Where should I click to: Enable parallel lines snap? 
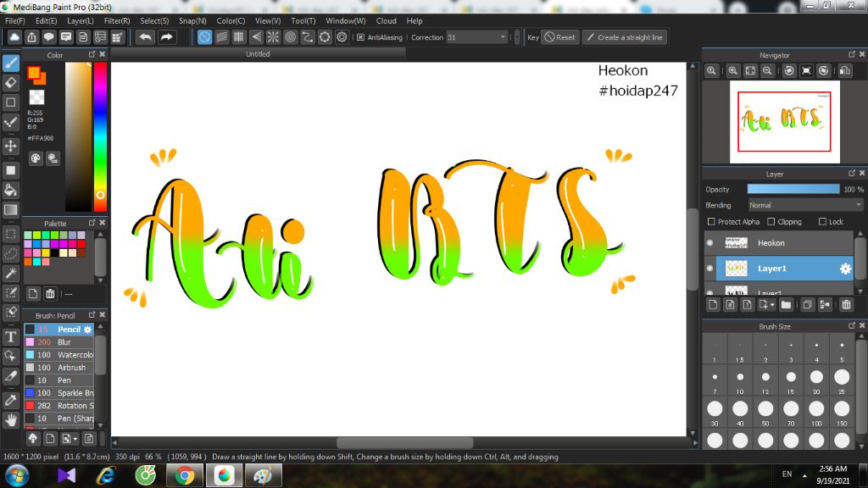tap(221, 37)
